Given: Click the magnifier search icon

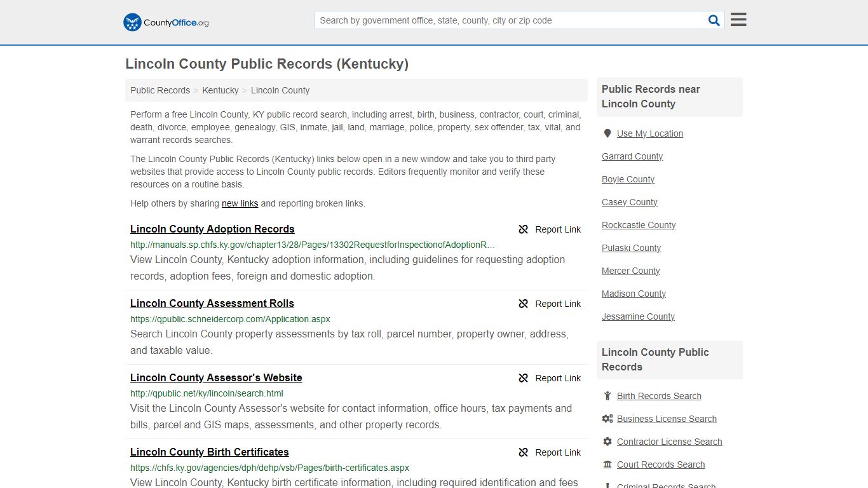Looking at the screenshot, I should [714, 20].
